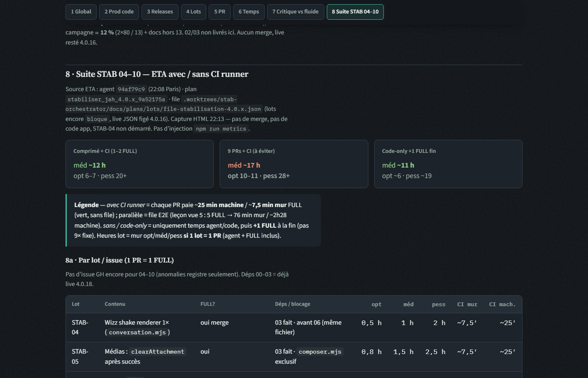Click plan name stabiliser_jah_4.0.x_9a52175a
Viewport: 588px width, 378px height.
[116, 99]
